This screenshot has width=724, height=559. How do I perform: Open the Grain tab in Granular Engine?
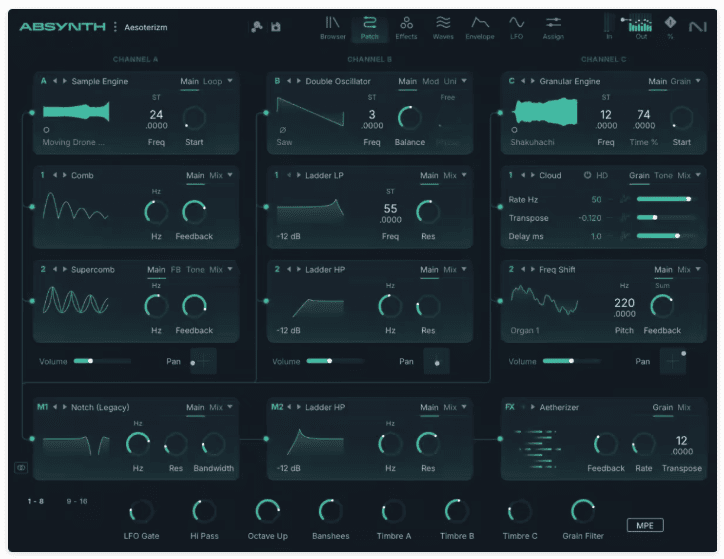click(x=681, y=81)
